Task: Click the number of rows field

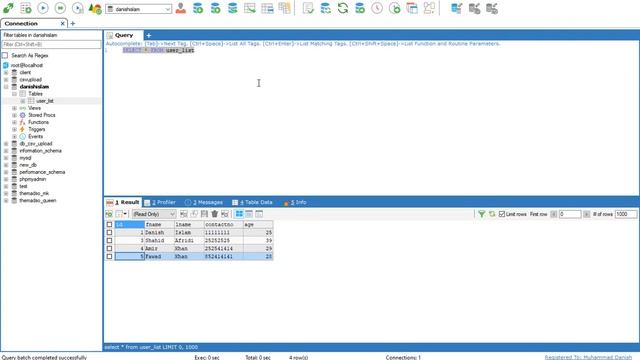Action: [x=626, y=214]
